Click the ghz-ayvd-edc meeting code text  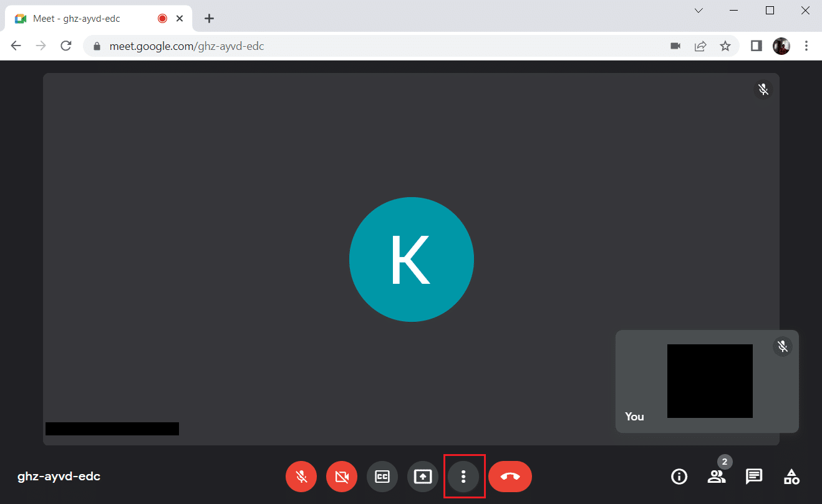(59, 477)
